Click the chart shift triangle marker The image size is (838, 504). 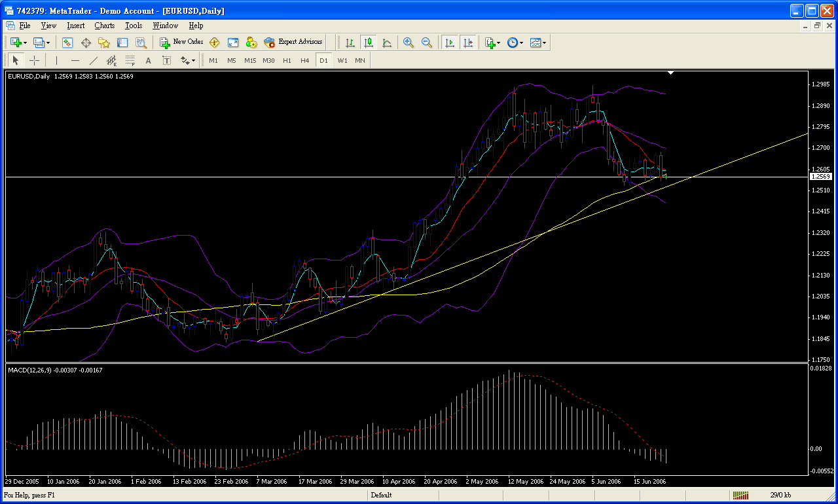[x=670, y=73]
